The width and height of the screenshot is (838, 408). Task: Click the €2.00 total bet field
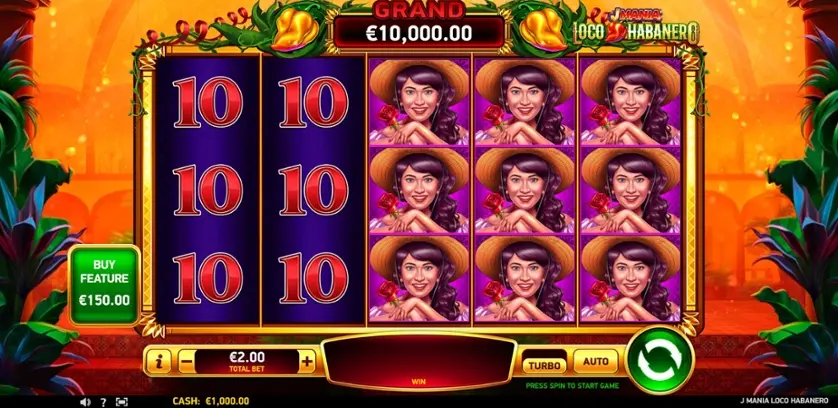pyautogui.click(x=247, y=361)
